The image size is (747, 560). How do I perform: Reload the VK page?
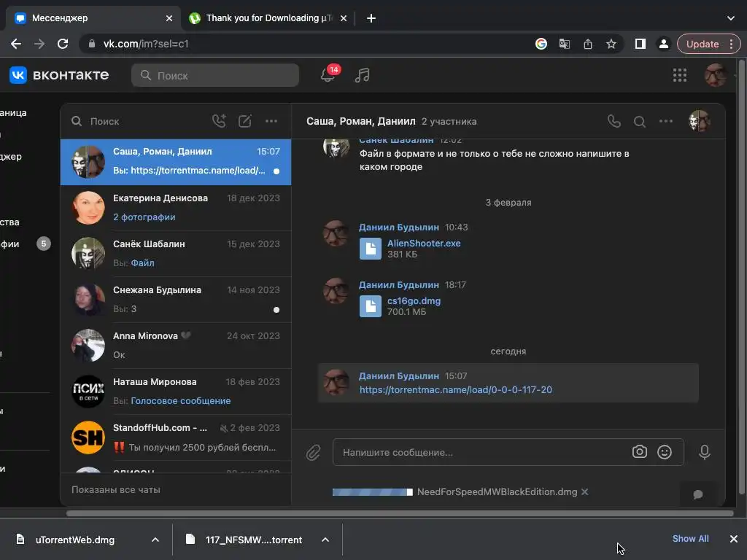[63, 44]
